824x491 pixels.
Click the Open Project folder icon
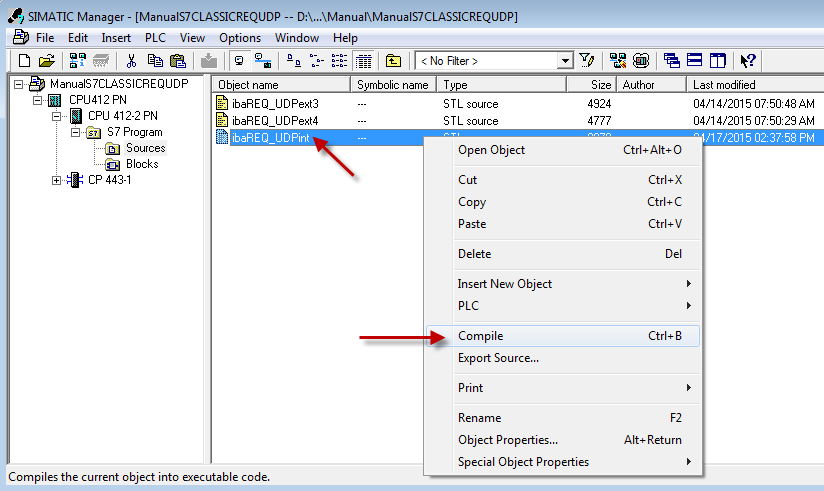[x=47, y=61]
